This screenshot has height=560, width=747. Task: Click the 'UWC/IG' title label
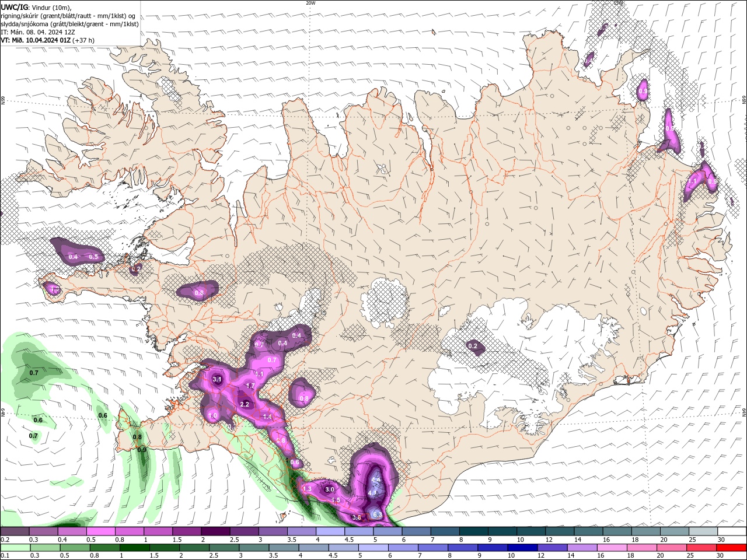tap(15, 6)
